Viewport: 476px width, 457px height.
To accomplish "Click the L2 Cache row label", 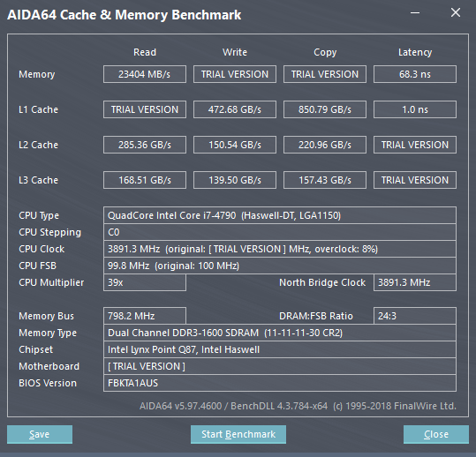I will pyautogui.click(x=38, y=145).
